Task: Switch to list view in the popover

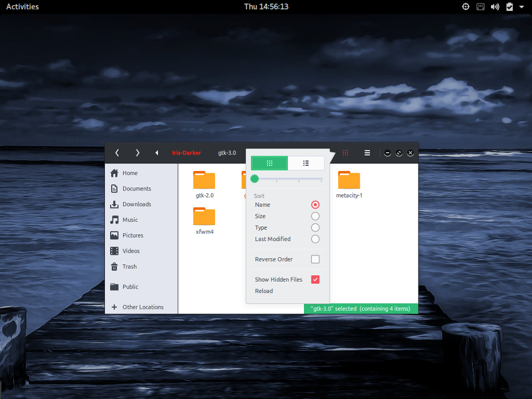Action: click(x=306, y=163)
